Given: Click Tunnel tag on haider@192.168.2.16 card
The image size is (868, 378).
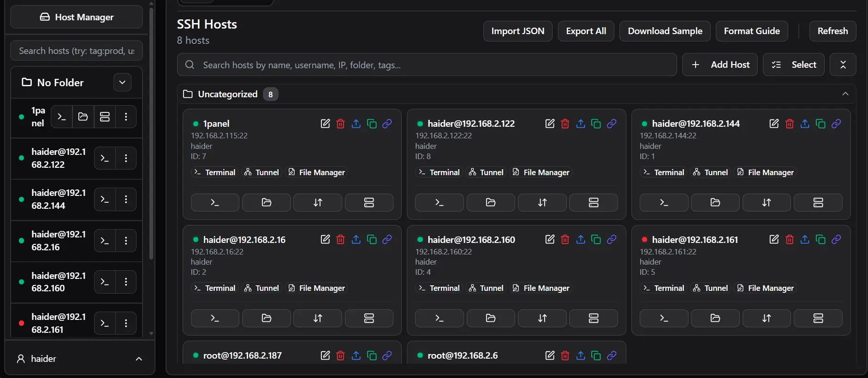Looking at the screenshot, I should tap(262, 288).
